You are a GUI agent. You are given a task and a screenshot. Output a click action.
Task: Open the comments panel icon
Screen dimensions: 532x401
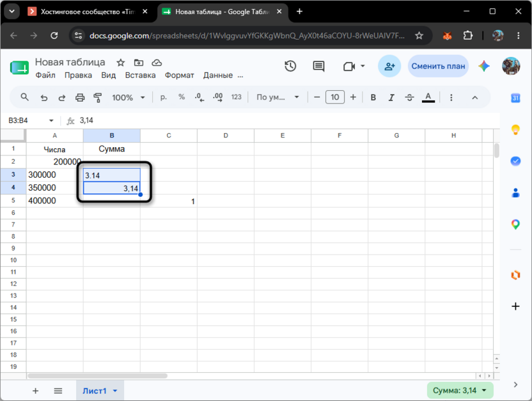click(318, 66)
